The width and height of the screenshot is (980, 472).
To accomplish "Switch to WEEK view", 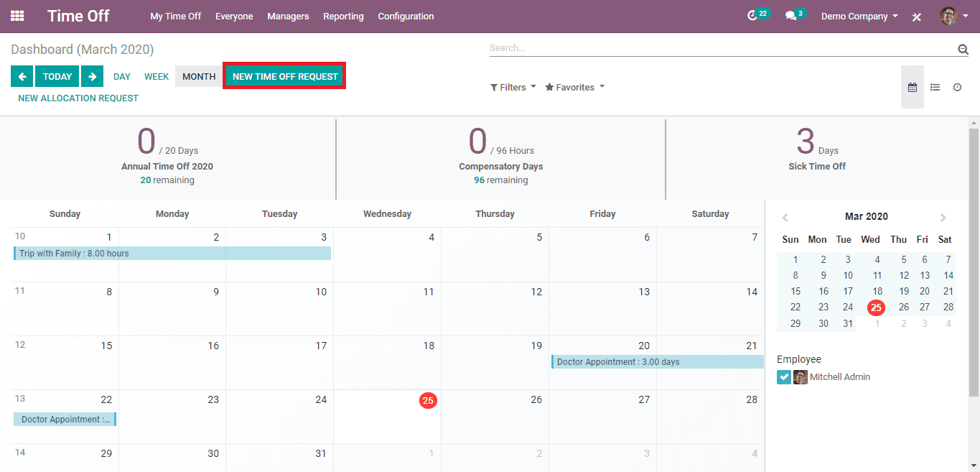I will [x=157, y=76].
